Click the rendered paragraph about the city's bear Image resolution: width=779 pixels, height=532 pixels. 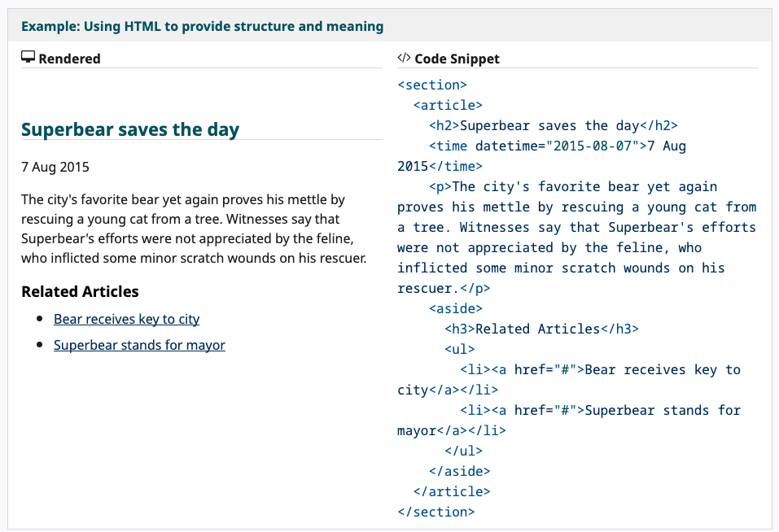194,229
